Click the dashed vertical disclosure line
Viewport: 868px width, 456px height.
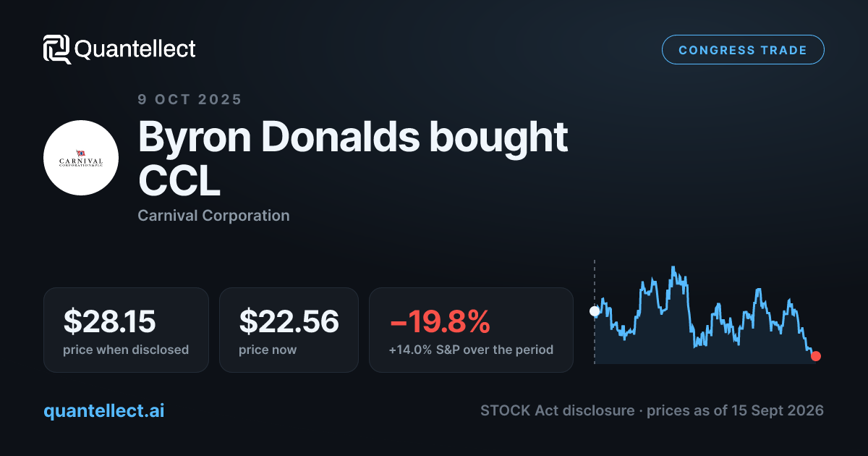595,311
